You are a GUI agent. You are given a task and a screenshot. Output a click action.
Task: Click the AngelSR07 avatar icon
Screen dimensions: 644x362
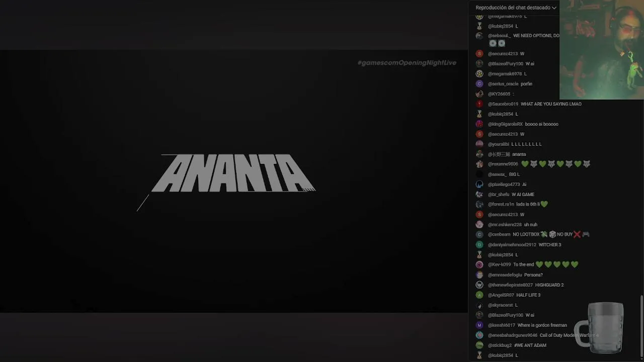(x=479, y=295)
